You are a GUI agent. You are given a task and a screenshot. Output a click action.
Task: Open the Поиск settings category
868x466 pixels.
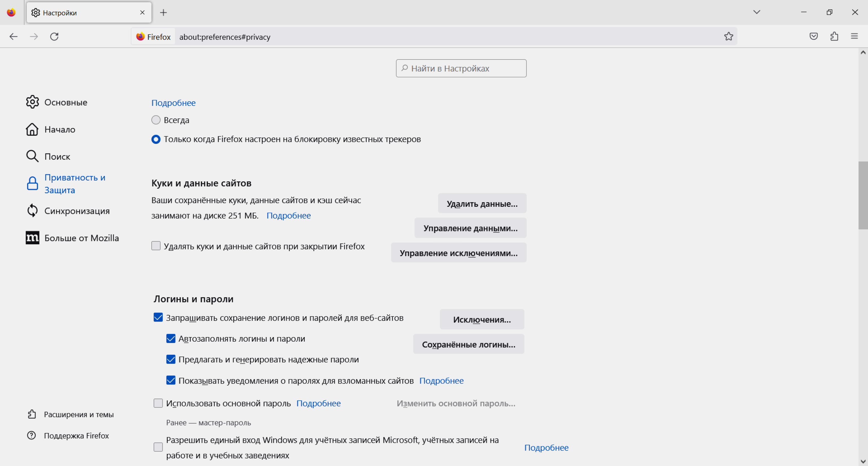pos(57,157)
